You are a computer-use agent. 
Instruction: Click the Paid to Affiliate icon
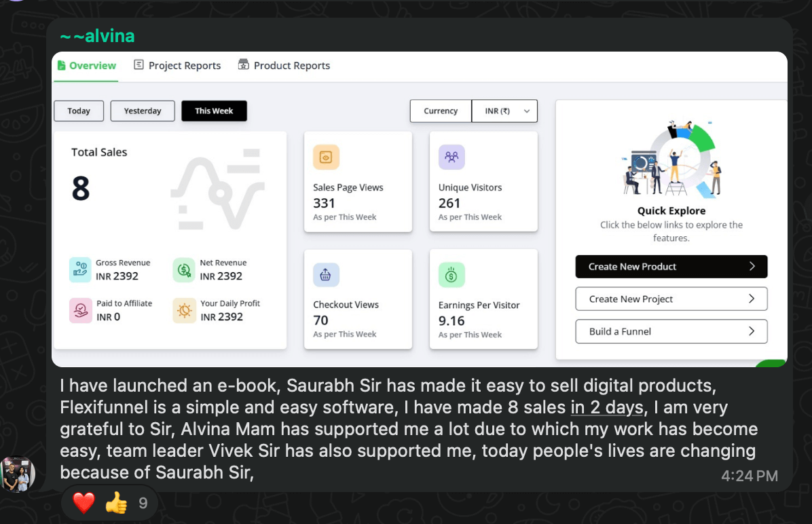click(x=81, y=310)
